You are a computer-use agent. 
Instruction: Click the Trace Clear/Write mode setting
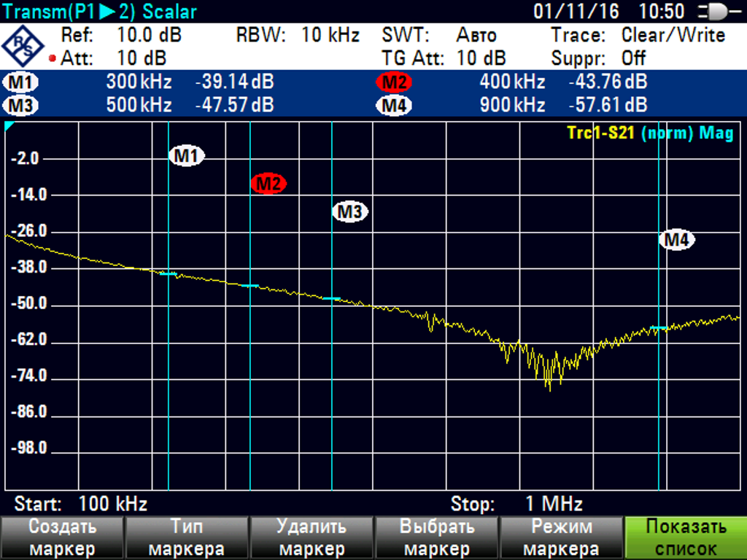[673, 35]
